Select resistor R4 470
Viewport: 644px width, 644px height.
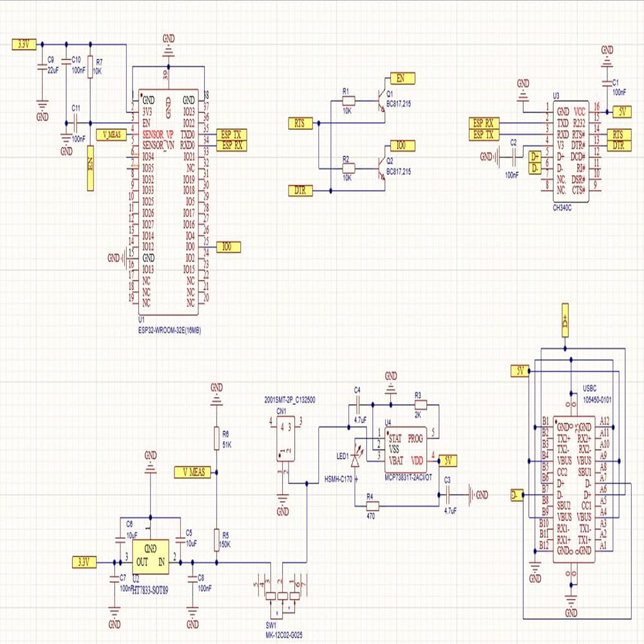[x=372, y=506]
